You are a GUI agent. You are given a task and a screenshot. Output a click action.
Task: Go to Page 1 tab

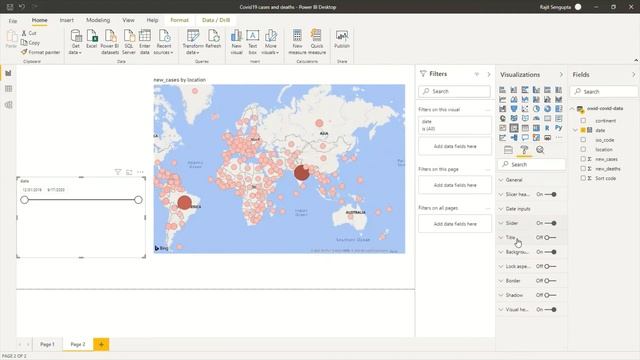[x=47, y=344]
